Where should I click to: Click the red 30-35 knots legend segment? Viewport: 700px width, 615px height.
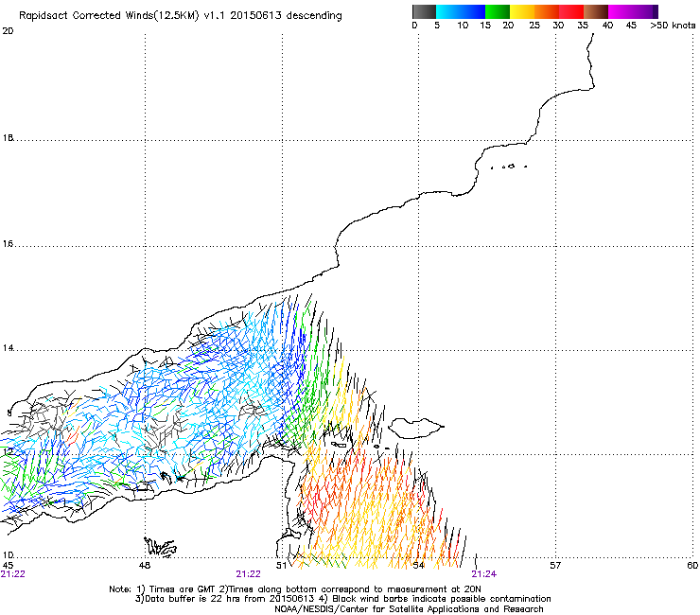pyautogui.click(x=571, y=11)
